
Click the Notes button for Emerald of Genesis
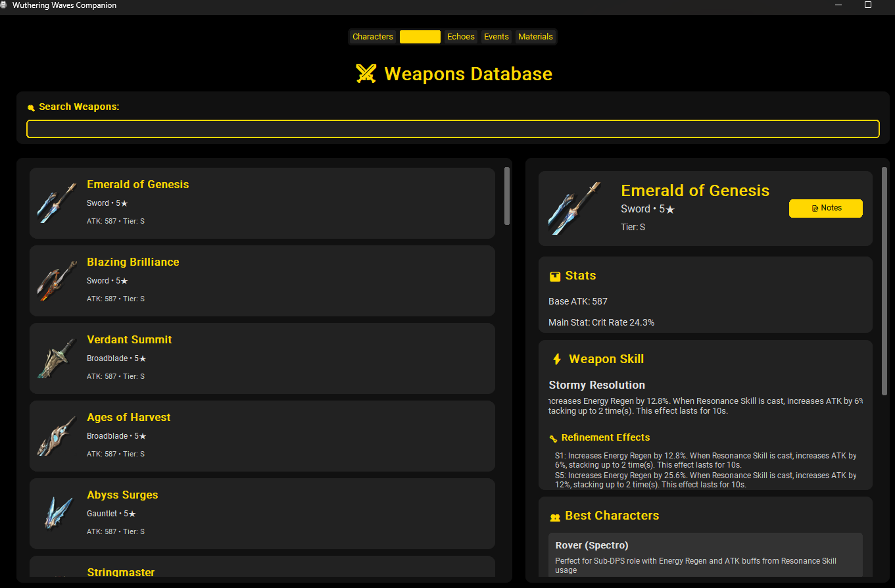click(825, 208)
